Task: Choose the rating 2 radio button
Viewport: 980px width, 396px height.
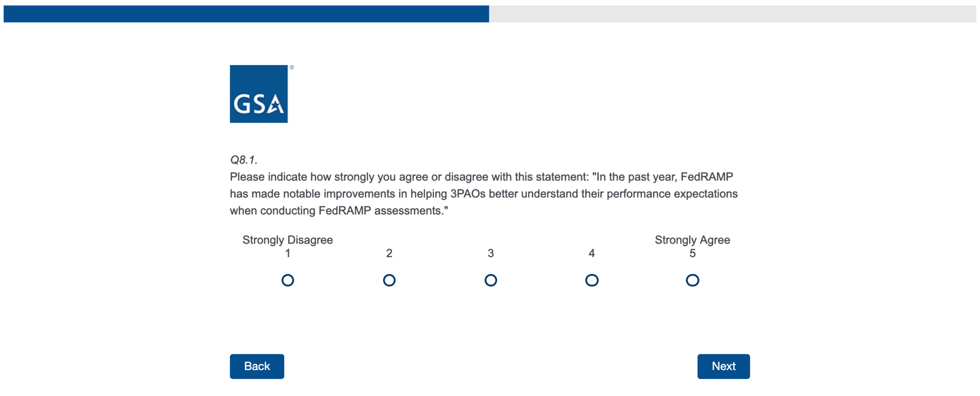Action: 389,280
